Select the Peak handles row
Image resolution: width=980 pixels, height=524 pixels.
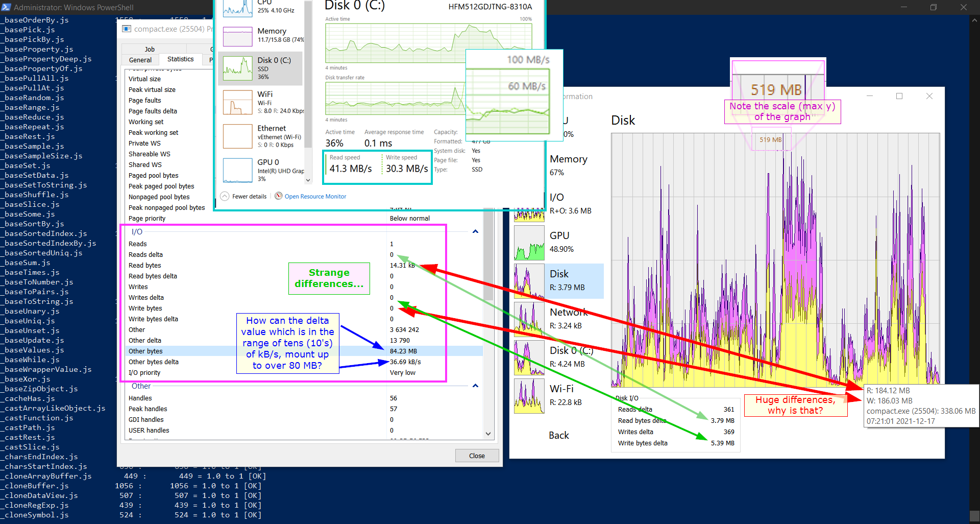click(x=304, y=409)
